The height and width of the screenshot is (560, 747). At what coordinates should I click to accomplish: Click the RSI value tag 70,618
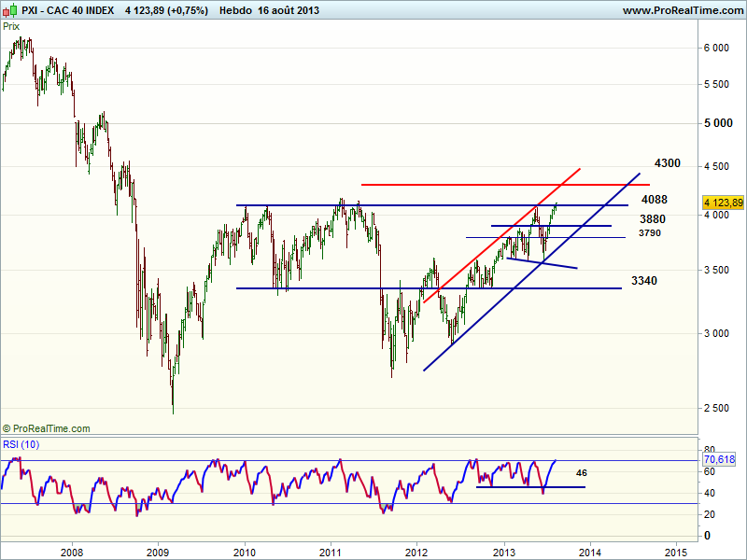coord(720,459)
